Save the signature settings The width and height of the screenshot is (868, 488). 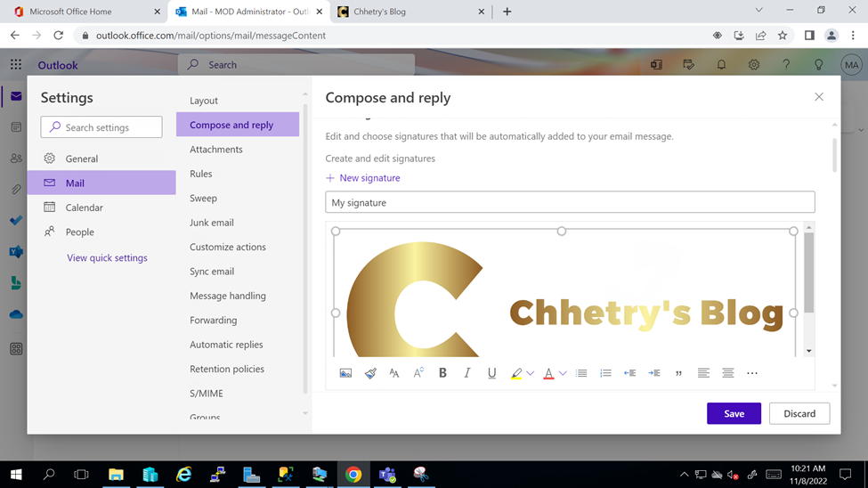(734, 414)
